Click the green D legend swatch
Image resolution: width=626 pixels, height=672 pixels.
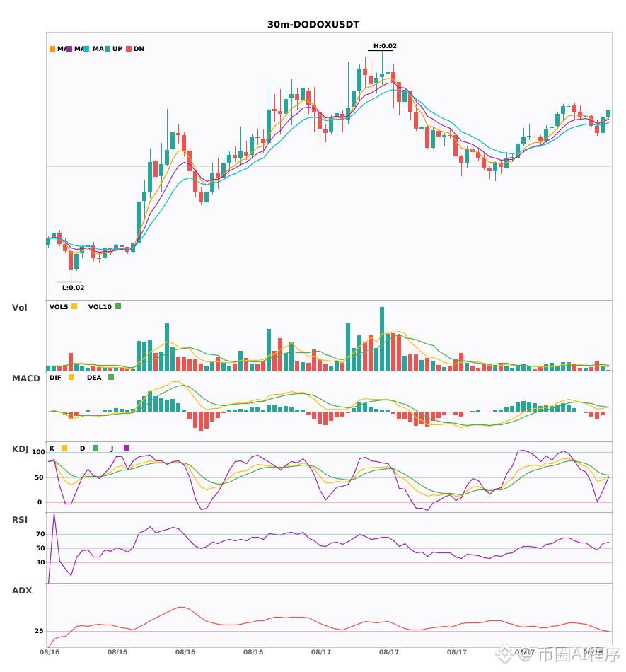[x=95, y=448]
